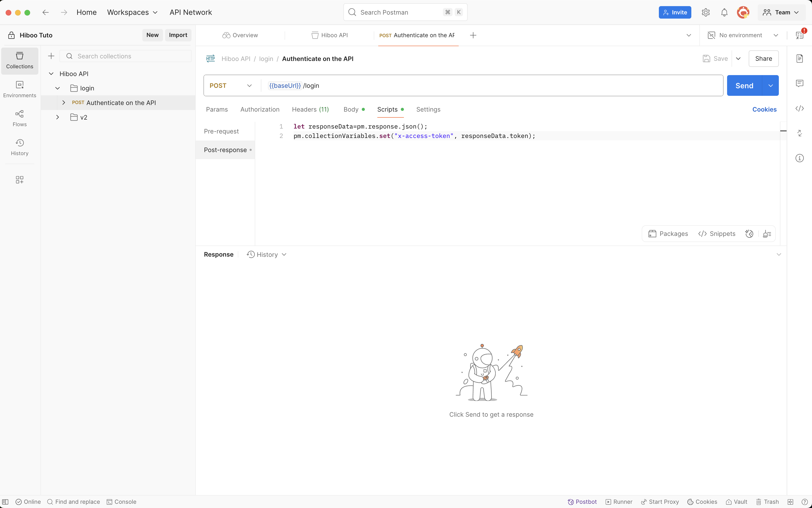
Task: Click the Search collections field
Action: click(126, 56)
